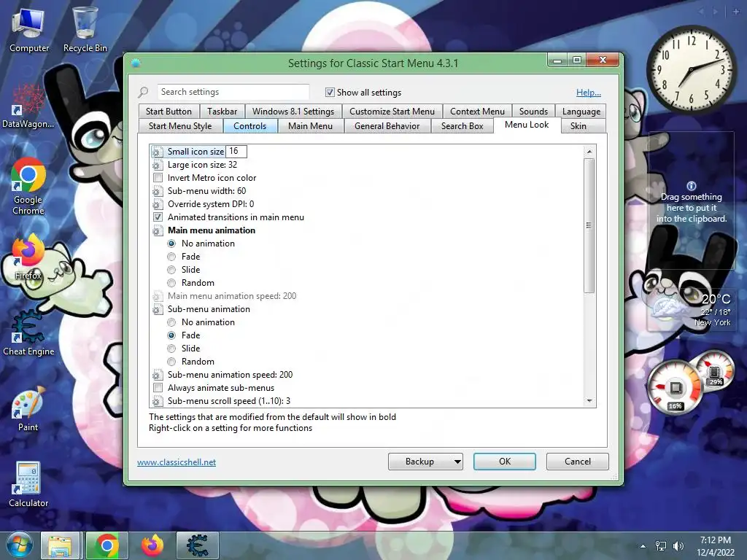Click the gear icon beside Sub-menu width
This screenshot has width=747, height=560.
coord(157,192)
